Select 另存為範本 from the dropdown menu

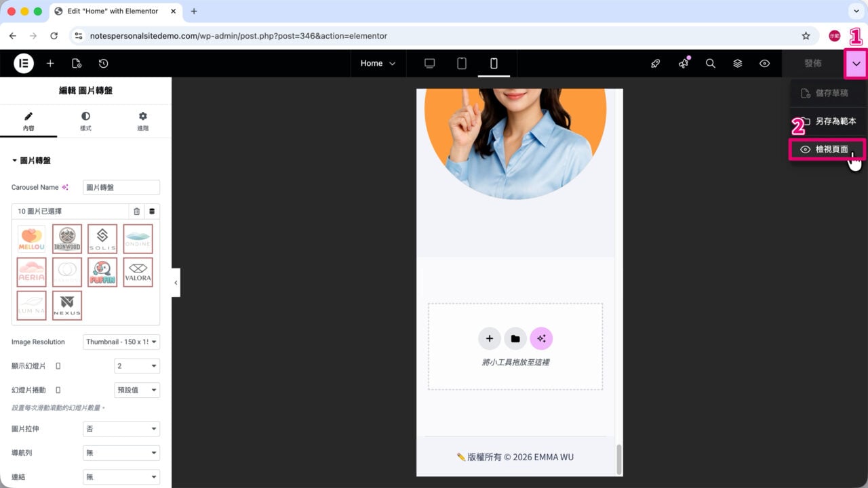[827, 121]
